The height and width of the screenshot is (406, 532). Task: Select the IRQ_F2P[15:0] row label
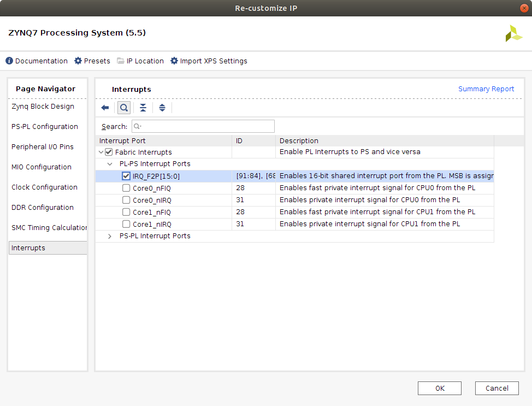[x=156, y=176]
